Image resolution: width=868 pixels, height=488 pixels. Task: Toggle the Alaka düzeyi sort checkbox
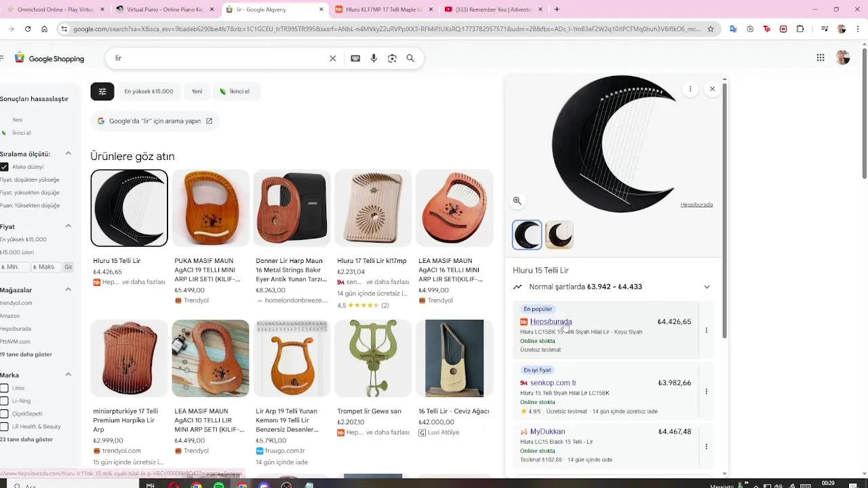click(4, 167)
